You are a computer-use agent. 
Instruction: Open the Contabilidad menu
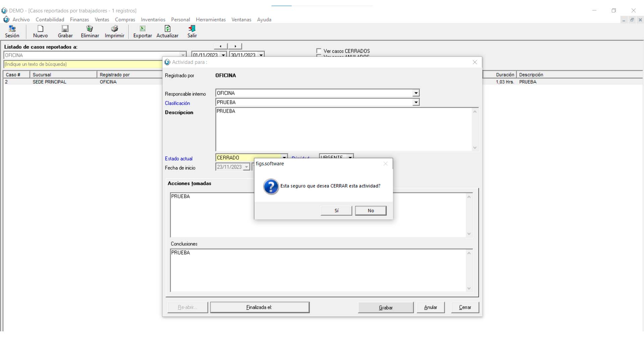(50, 19)
